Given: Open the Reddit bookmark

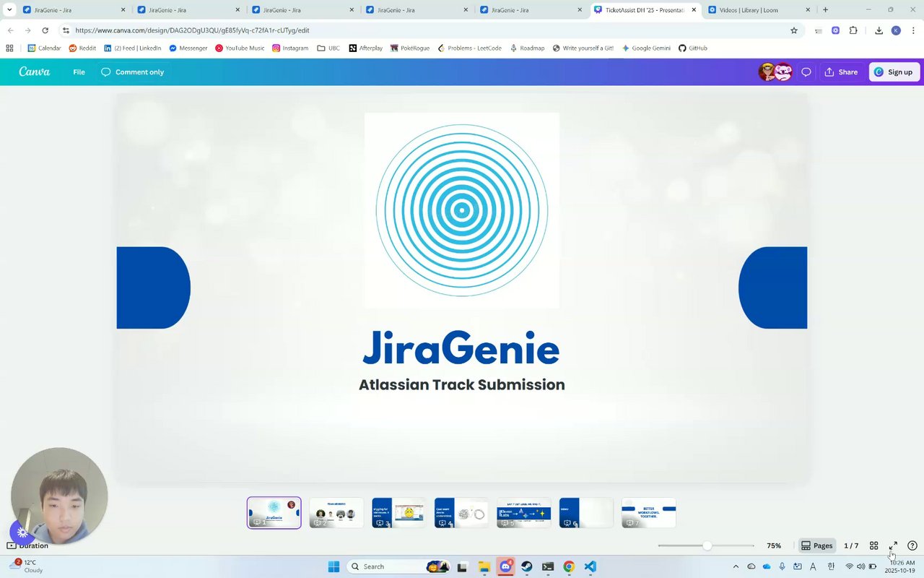Looking at the screenshot, I should (82, 48).
